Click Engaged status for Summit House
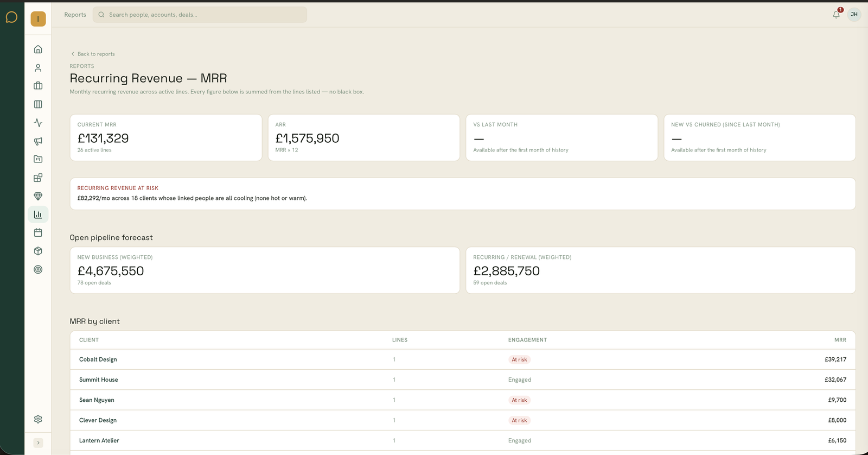 pyautogui.click(x=520, y=380)
